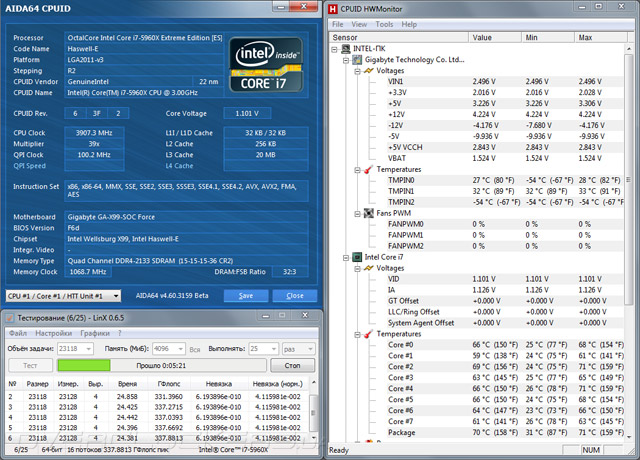Click the HWMonitor red H title icon
640x460 pixels.
[333, 9]
